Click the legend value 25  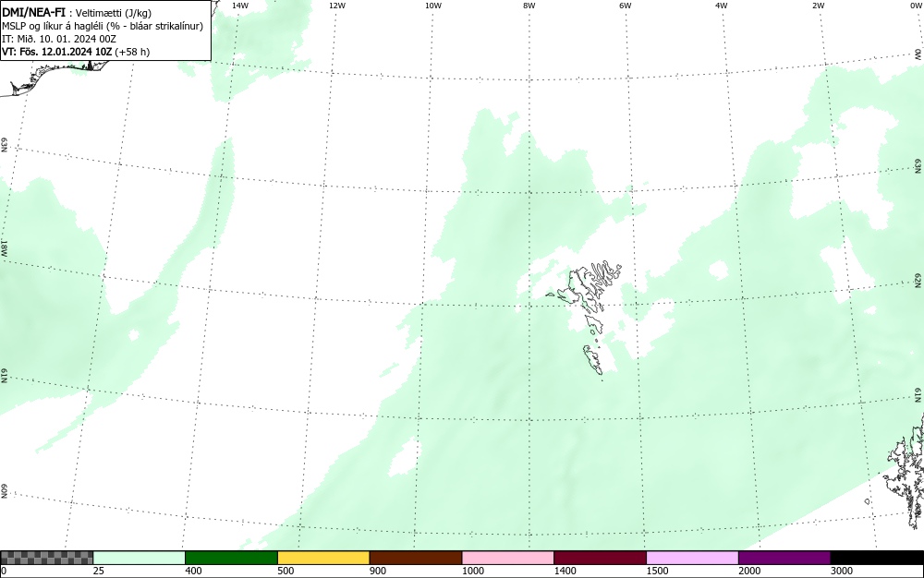tap(99, 571)
